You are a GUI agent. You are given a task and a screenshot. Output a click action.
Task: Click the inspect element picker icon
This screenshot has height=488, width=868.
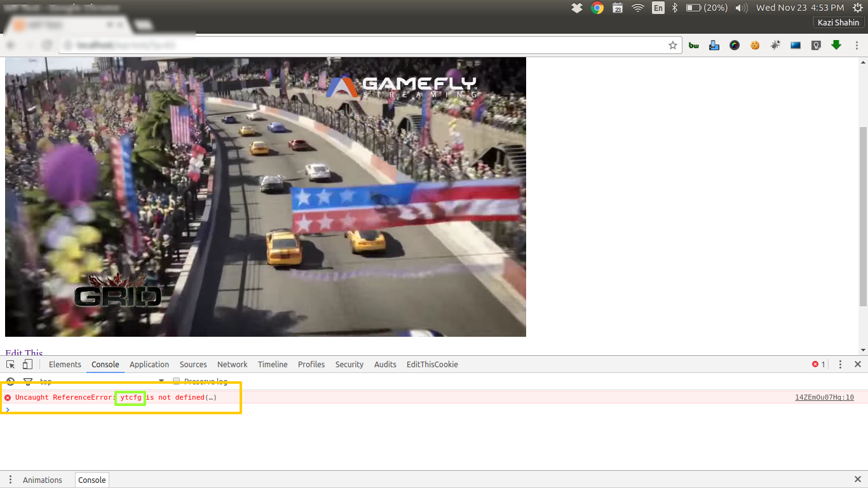pos(11,364)
